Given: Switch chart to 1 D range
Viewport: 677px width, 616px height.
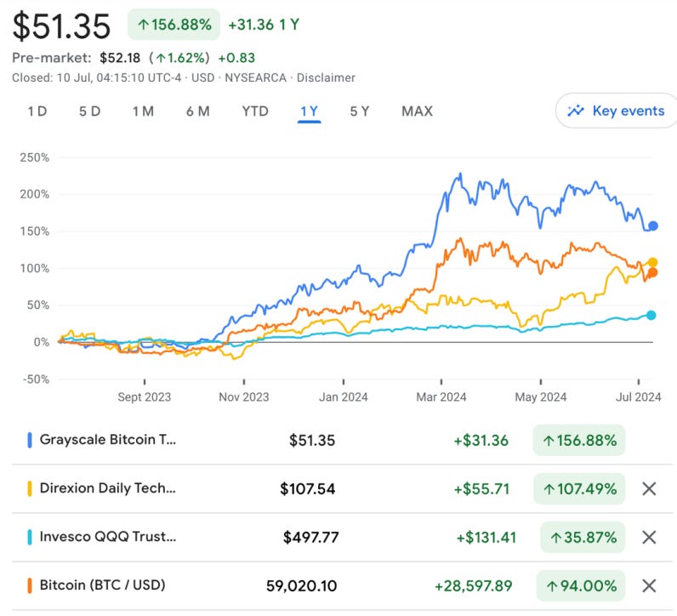Looking at the screenshot, I should pyautogui.click(x=37, y=111).
